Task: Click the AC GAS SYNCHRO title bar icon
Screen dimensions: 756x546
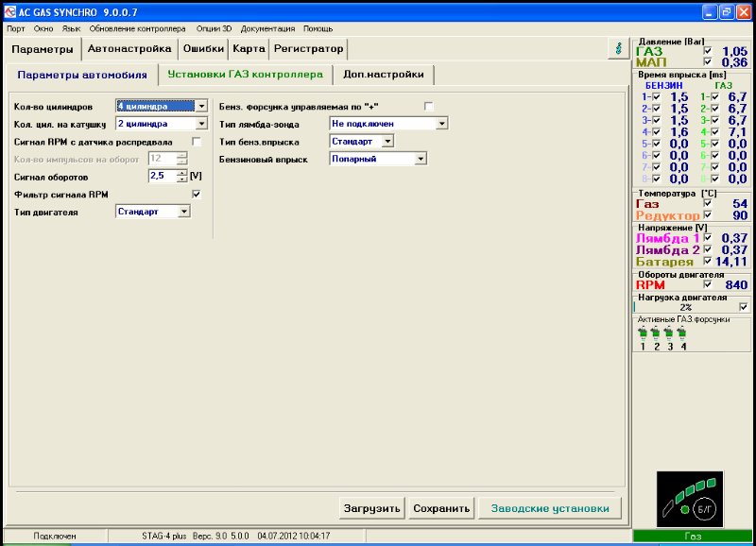Action: [9, 12]
